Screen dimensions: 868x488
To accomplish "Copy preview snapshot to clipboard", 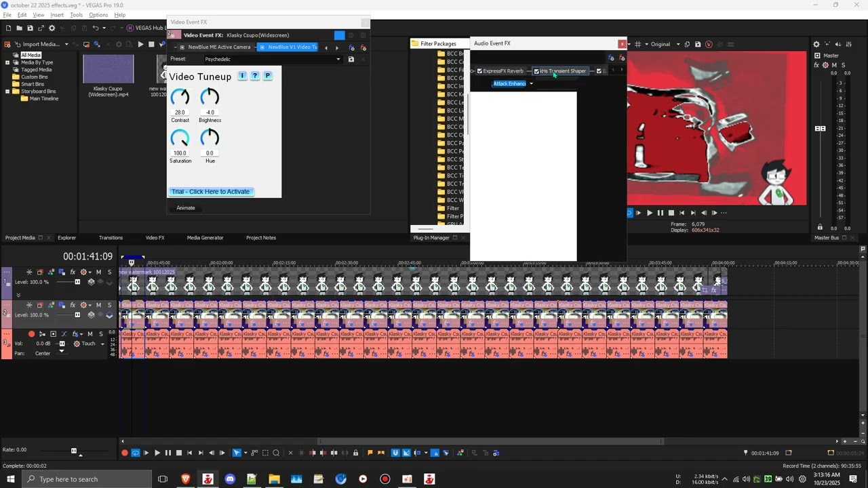I will click(x=687, y=44).
